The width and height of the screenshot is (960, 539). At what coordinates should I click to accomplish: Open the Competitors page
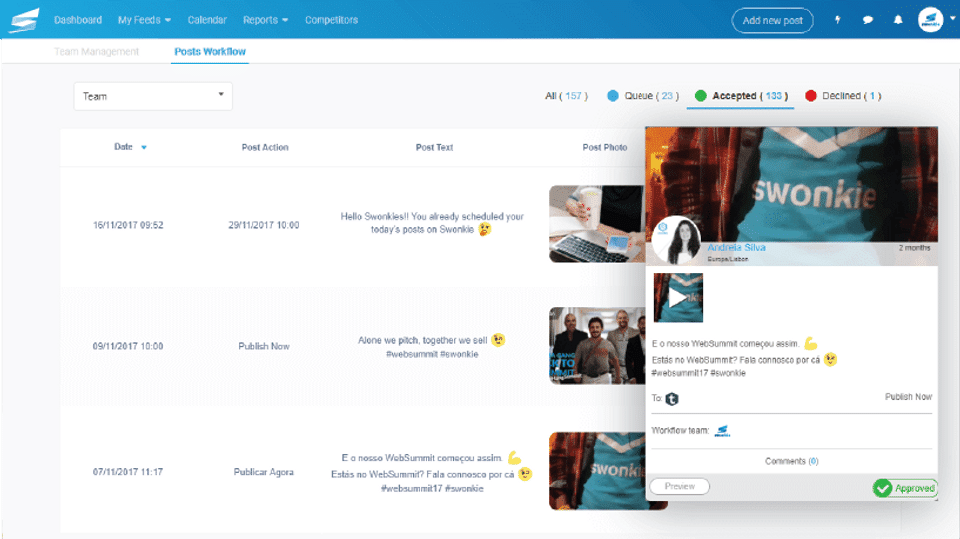tap(331, 20)
